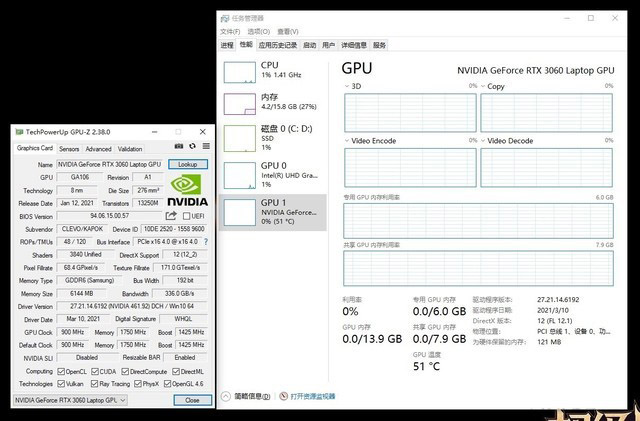Switch to the 详细信息 tab
The image size is (640, 421).
354,45
